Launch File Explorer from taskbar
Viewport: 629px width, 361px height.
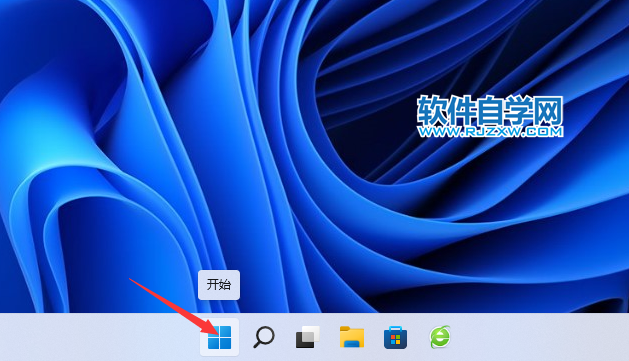(352, 337)
